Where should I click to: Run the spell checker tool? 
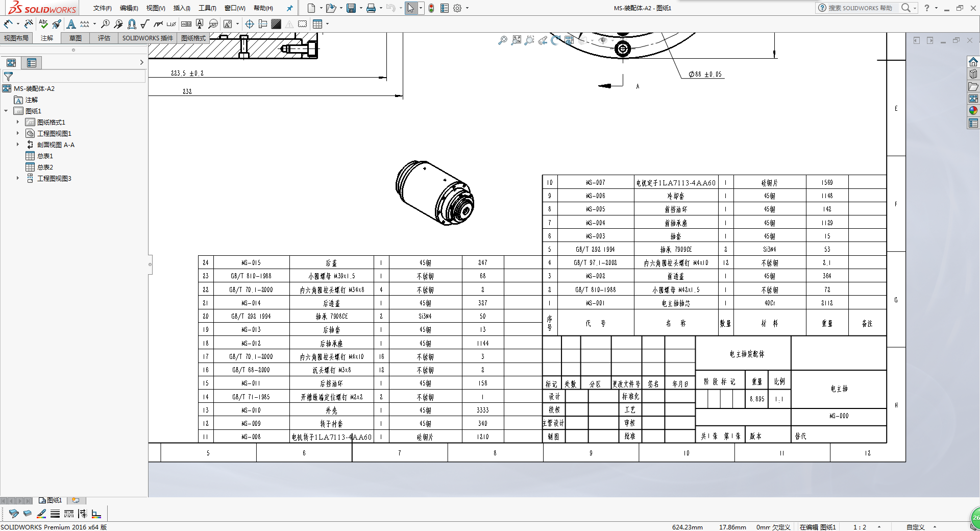(x=43, y=23)
